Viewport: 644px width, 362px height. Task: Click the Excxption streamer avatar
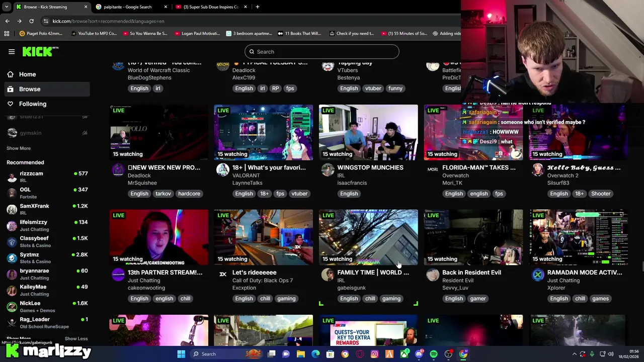(x=223, y=275)
